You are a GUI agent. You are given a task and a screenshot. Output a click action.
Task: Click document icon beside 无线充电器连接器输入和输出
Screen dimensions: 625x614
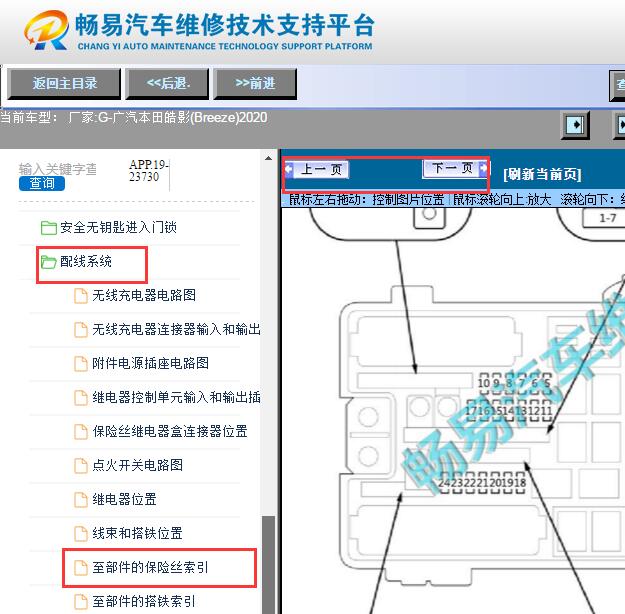[x=81, y=330]
